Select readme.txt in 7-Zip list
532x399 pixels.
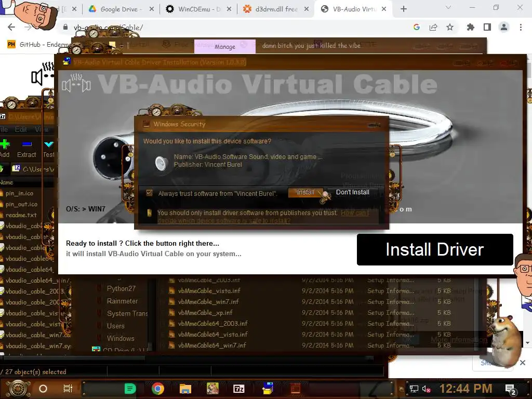21,215
